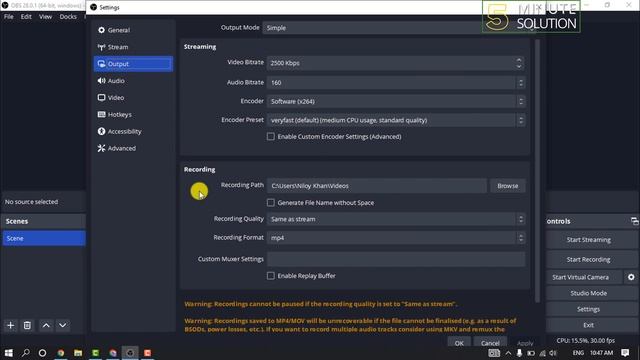Open the View menu in OBS
This screenshot has height=360, width=640.
(45, 17)
